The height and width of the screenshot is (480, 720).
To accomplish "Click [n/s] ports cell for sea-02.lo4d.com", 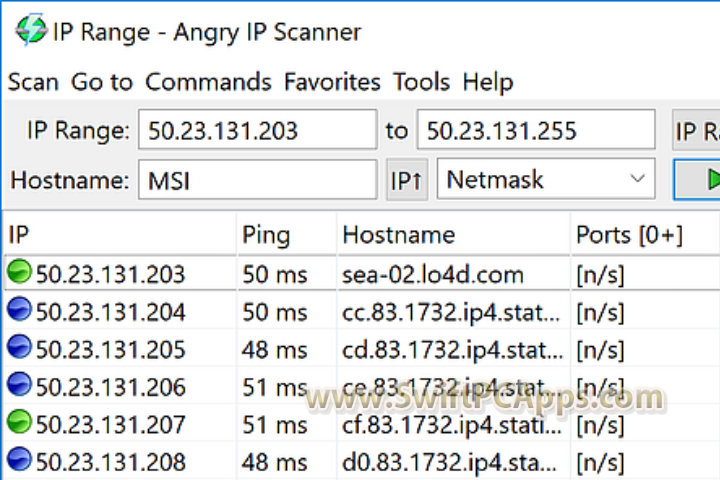I will (601, 275).
